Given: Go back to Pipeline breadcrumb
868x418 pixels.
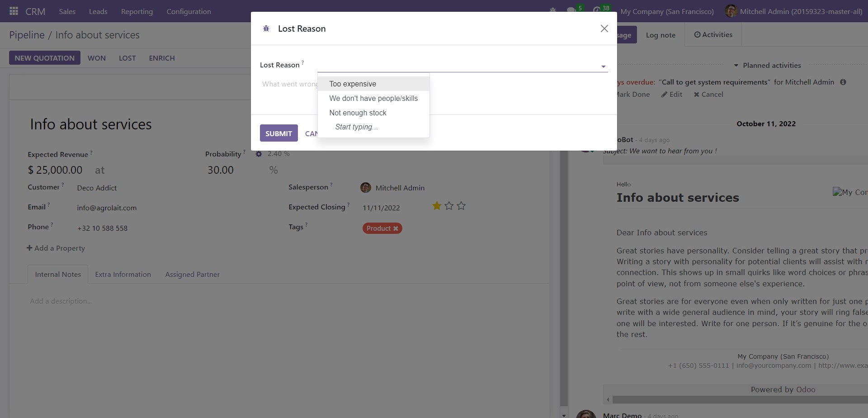Looking at the screenshot, I should pyautogui.click(x=27, y=35).
